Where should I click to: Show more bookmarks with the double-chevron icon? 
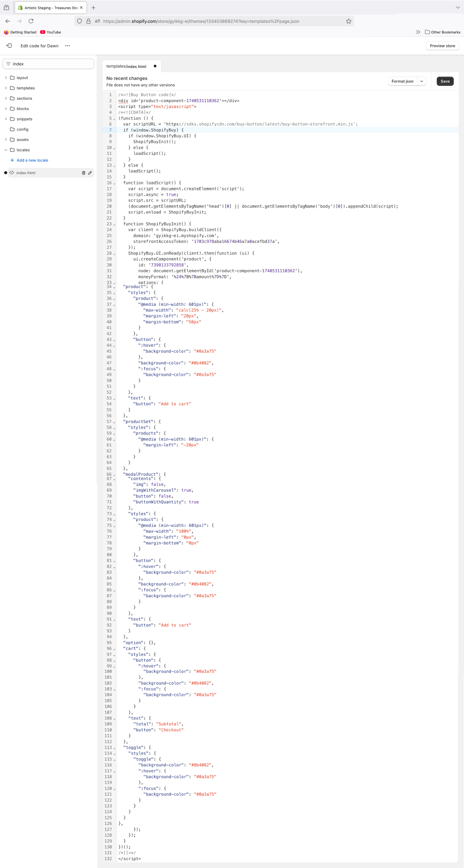click(x=418, y=32)
